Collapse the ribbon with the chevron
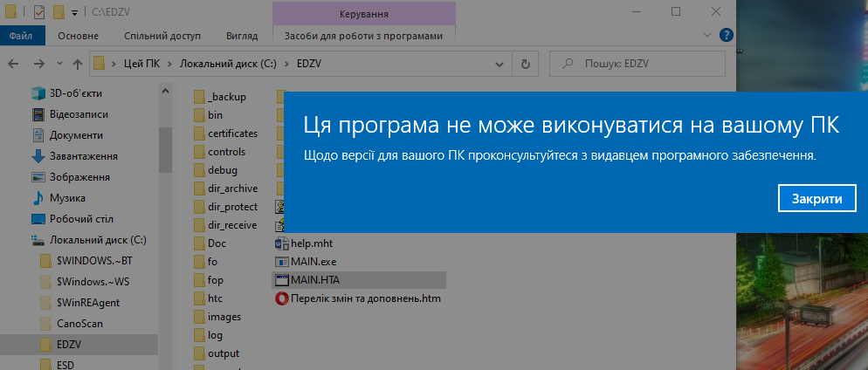The width and height of the screenshot is (868, 370). pyautogui.click(x=706, y=36)
